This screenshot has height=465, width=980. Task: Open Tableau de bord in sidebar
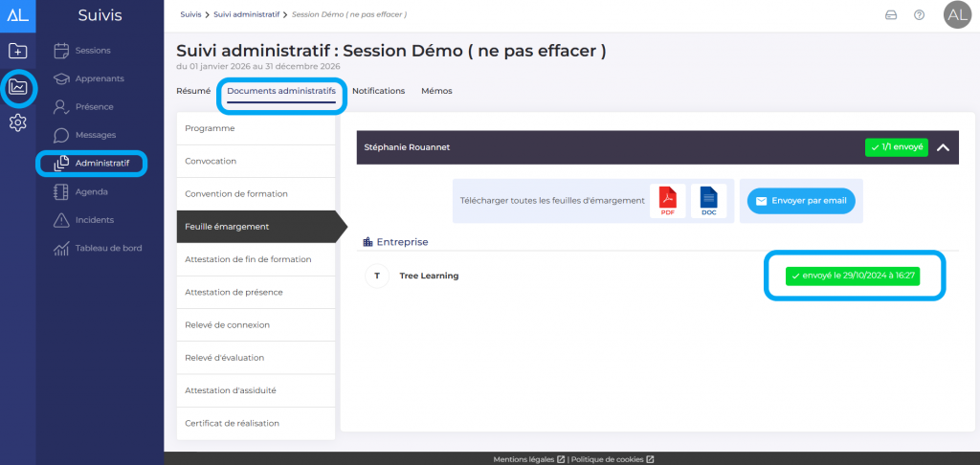(108, 248)
